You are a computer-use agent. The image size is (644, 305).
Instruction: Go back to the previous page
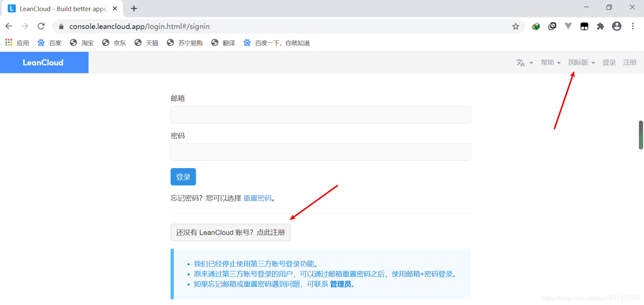coord(9,26)
